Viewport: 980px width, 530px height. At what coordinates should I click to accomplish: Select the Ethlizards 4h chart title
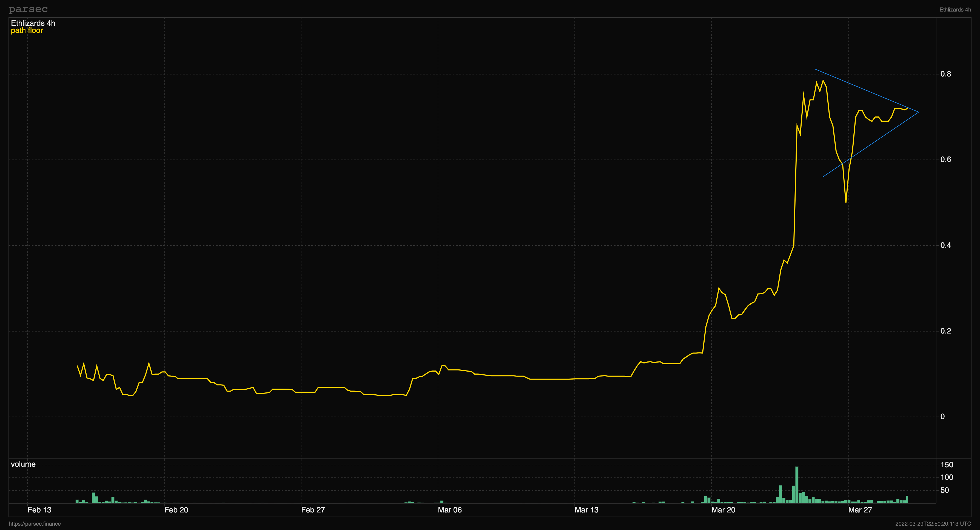[33, 23]
